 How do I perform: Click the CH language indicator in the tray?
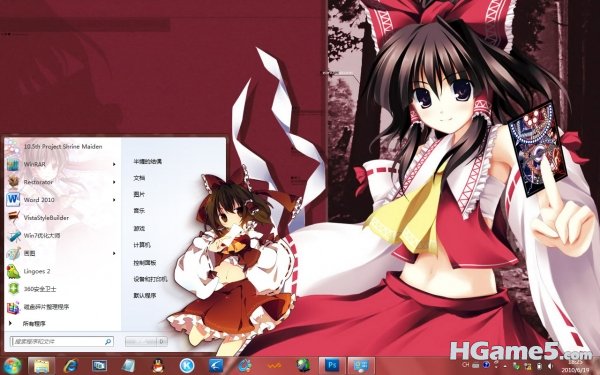[465, 365]
